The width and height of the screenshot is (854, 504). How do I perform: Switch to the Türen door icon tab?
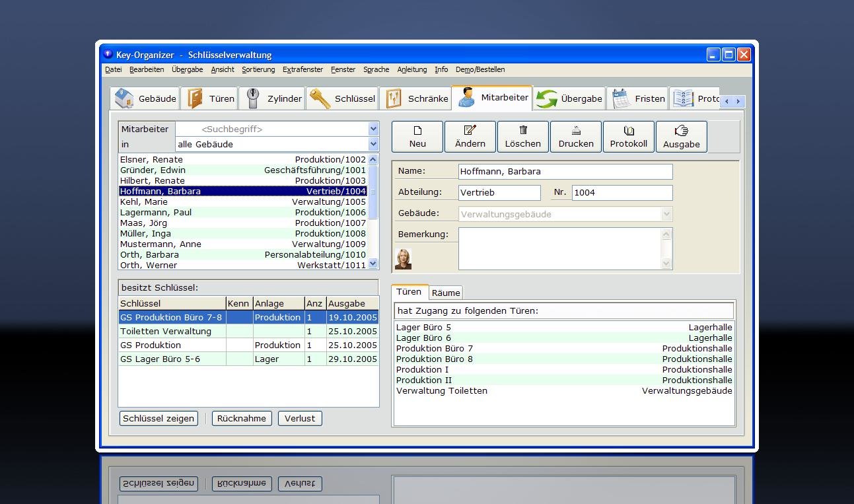tap(211, 98)
